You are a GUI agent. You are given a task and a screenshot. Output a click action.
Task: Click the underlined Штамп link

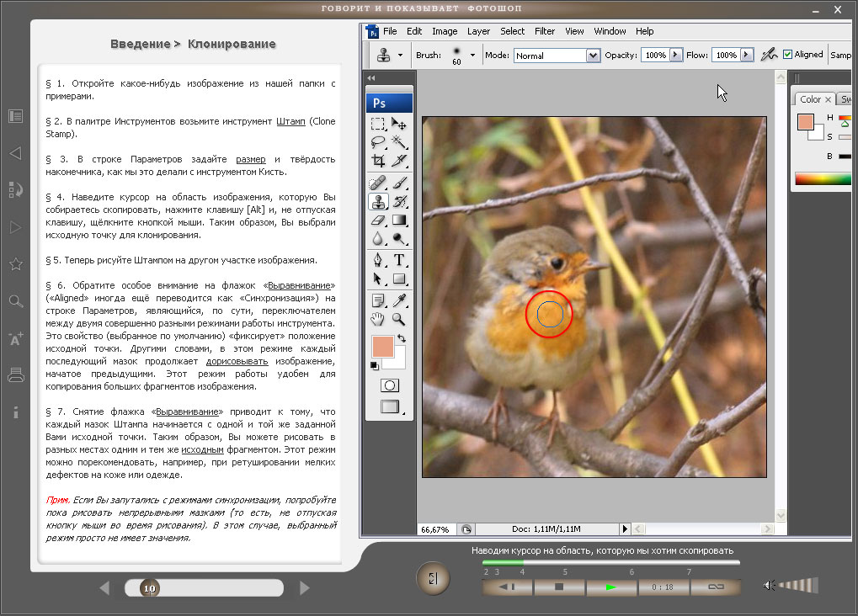pos(290,121)
